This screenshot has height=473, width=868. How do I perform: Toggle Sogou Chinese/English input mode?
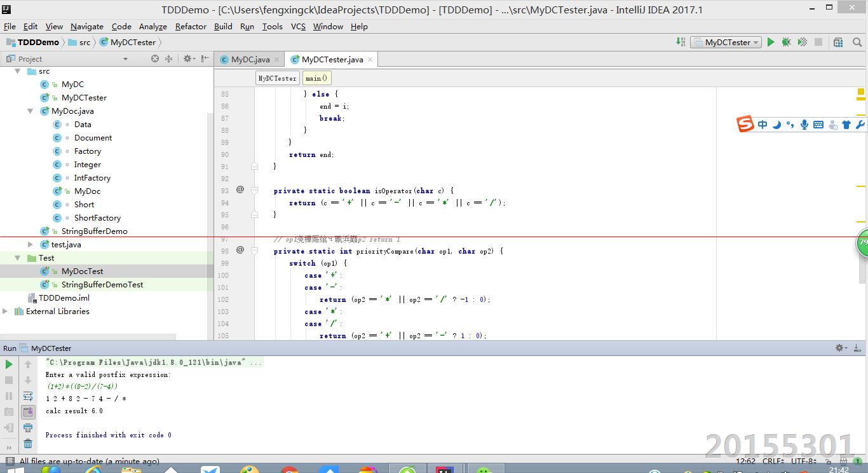coord(763,125)
